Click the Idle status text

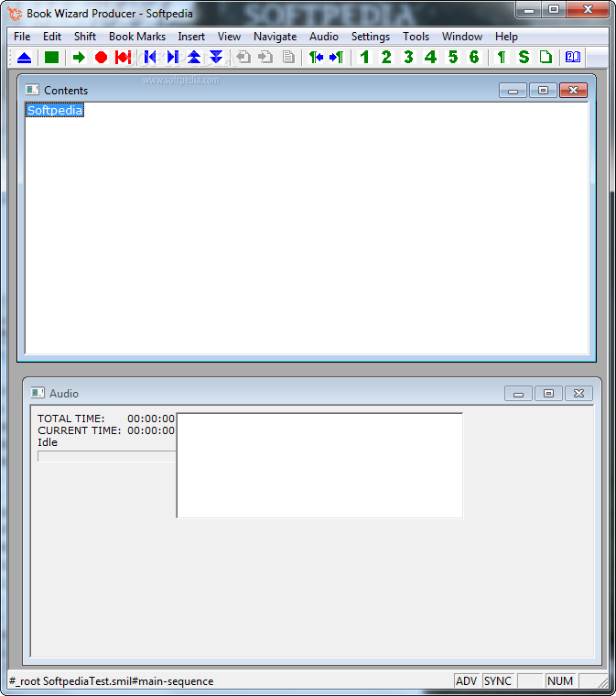48,442
